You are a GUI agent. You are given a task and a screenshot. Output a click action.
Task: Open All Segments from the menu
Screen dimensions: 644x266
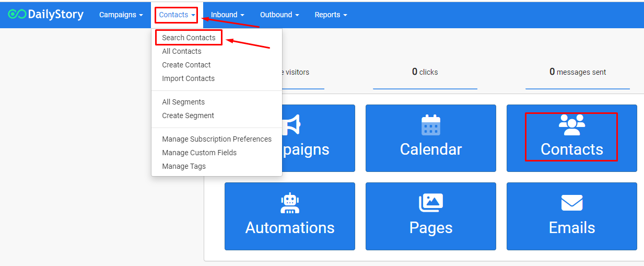coord(183,102)
